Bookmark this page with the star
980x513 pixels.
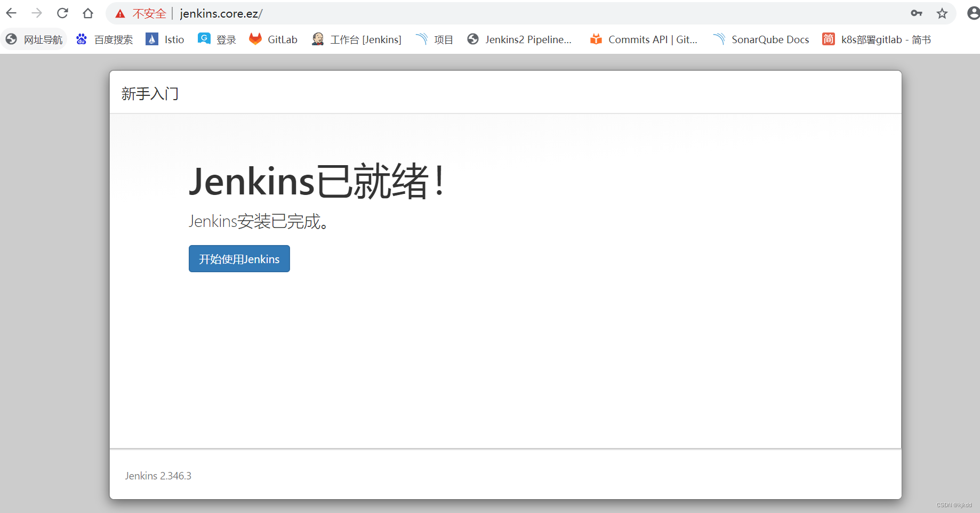[942, 13]
